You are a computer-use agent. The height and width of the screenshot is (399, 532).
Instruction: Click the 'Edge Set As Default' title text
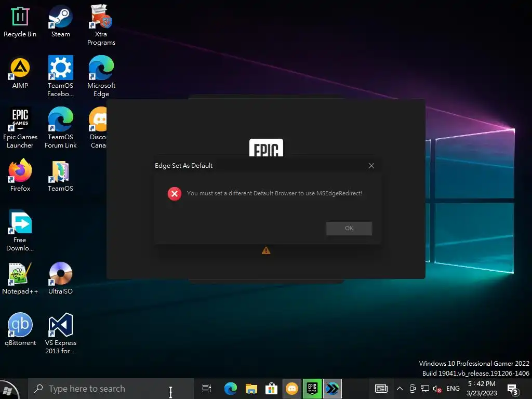pos(183,166)
